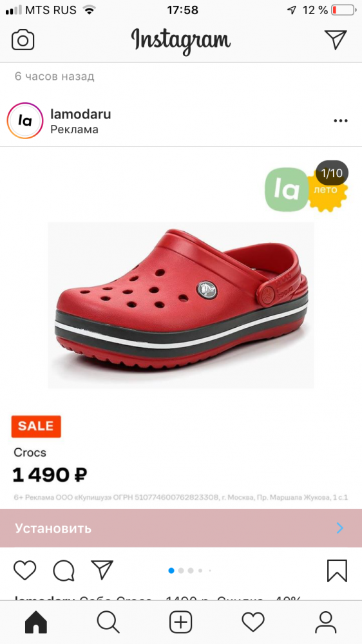The width and height of the screenshot is (362, 644).
Task: Create a new post with the plus icon
Action: coord(181,622)
